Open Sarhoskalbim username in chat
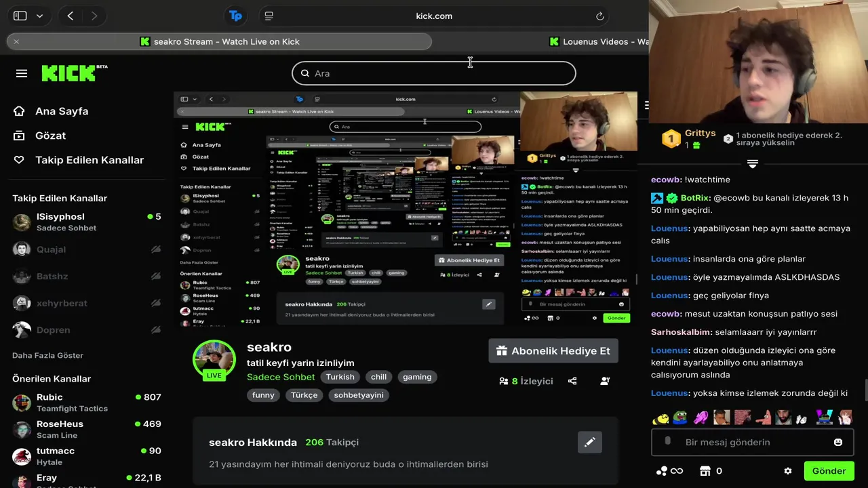This screenshot has height=488, width=868. 682,332
